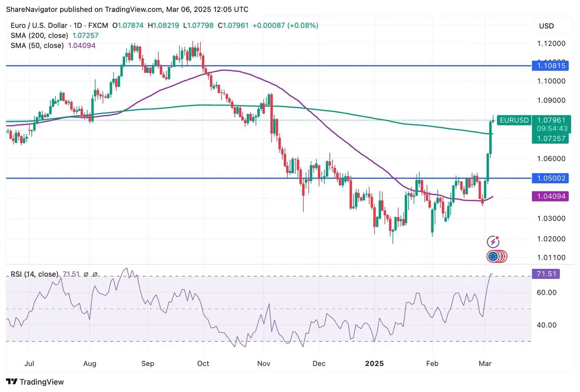
Task: Click the first Ø icon beside RSI legend
Action: point(86,274)
